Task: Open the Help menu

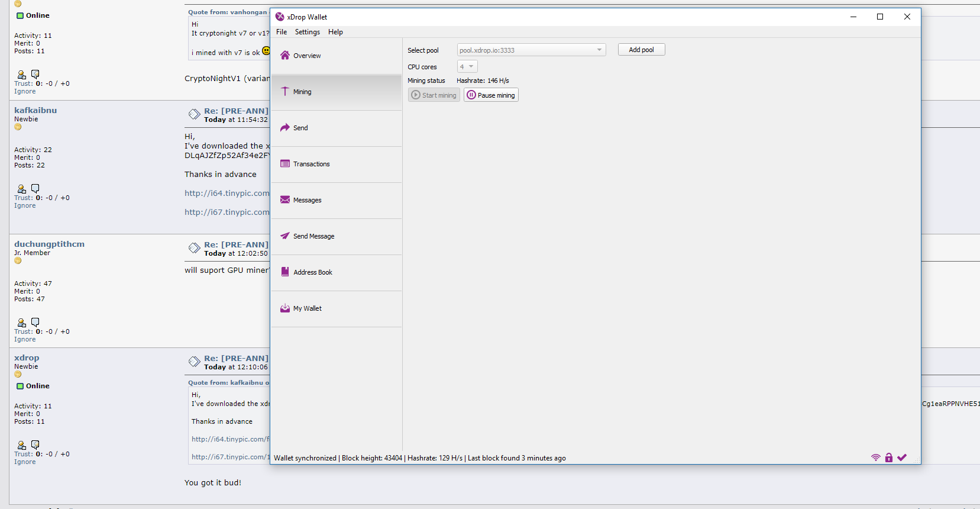Action: click(335, 32)
